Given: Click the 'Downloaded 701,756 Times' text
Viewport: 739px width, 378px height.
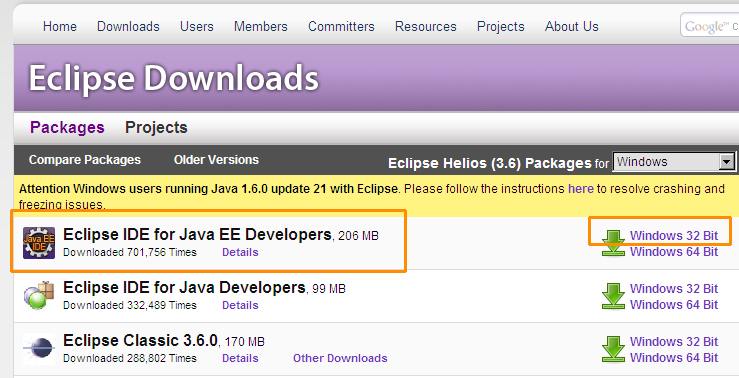Looking at the screenshot, I should coord(130,252).
